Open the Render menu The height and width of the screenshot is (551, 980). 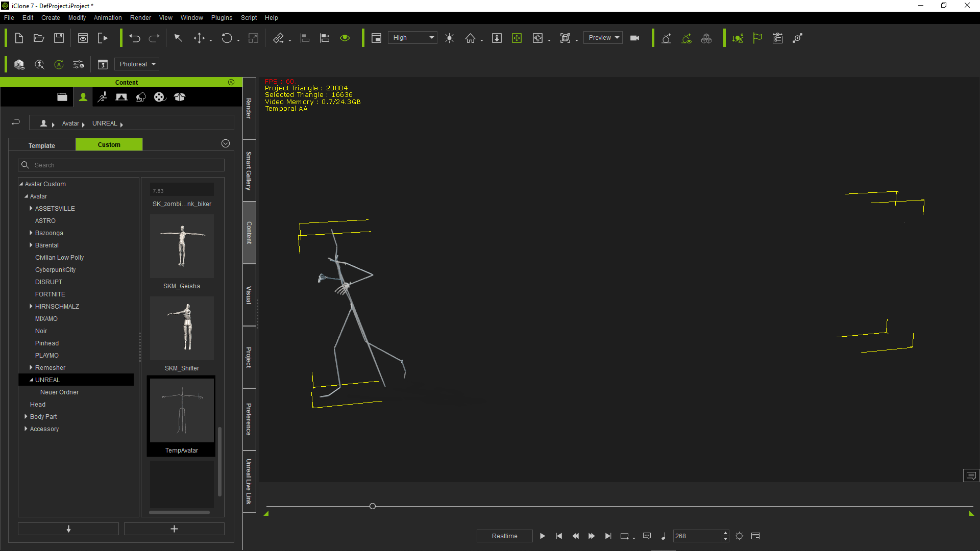[140, 18]
